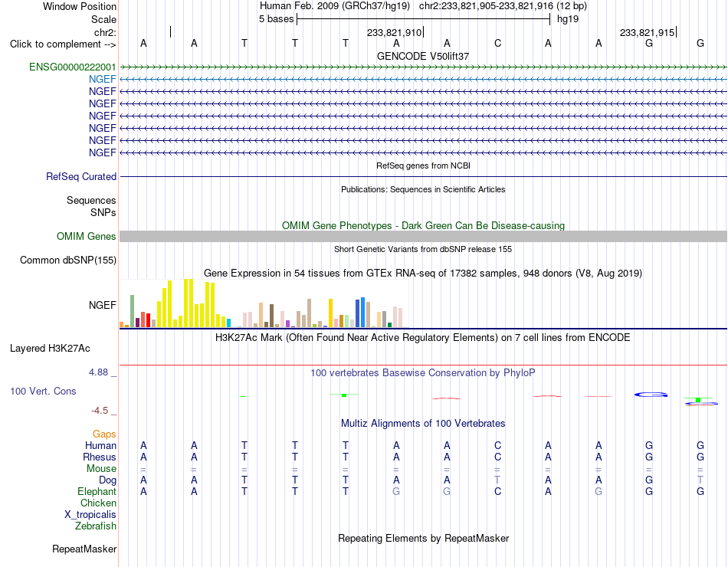Click the C base in the Elephant row
728x567 pixels.
point(497,491)
